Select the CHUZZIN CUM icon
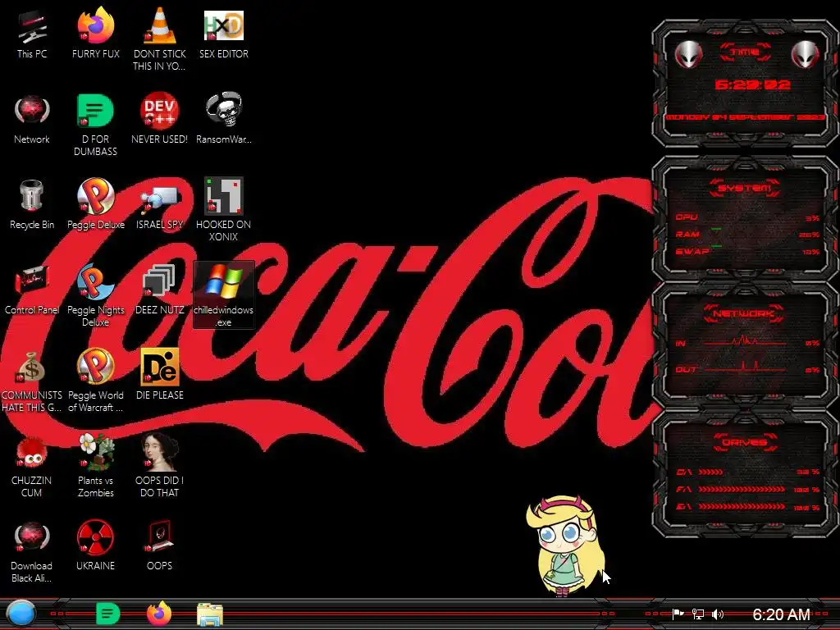Viewport: 840px width, 630px height. pyautogui.click(x=32, y=466)
